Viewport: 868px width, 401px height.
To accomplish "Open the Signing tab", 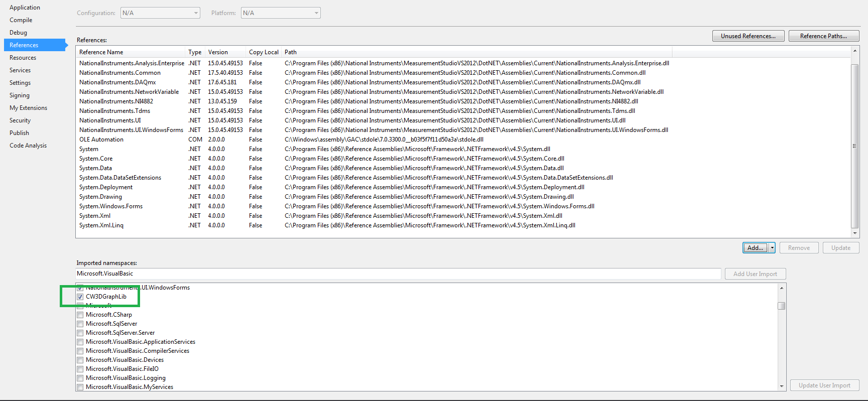I will [20, 95].
